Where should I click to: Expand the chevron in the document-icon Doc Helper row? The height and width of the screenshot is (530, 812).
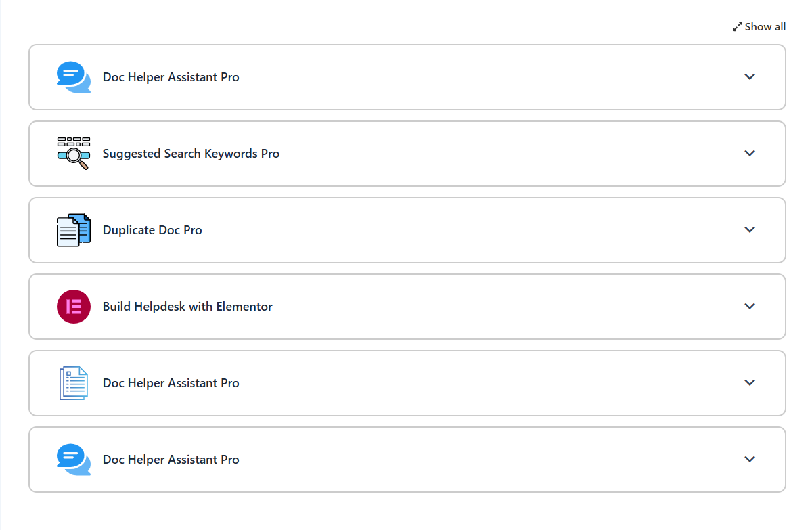[749, 383]
